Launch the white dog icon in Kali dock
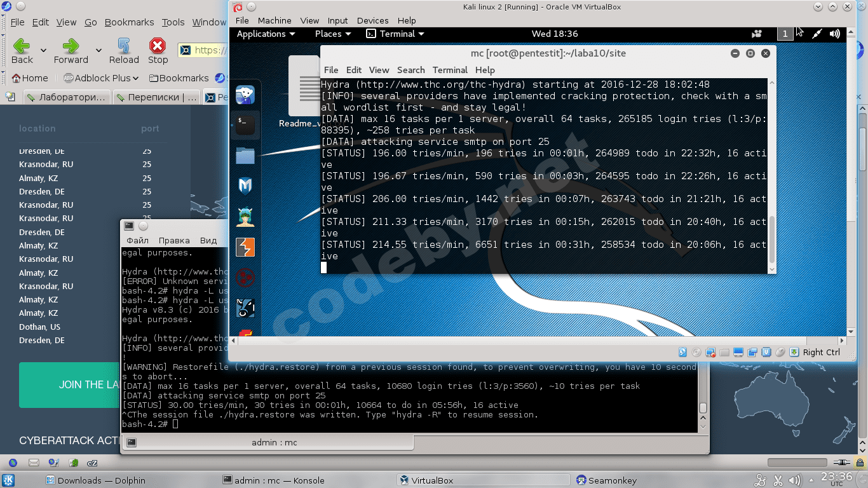This screenshot has width=868, height=488. (x=245, y=95)
